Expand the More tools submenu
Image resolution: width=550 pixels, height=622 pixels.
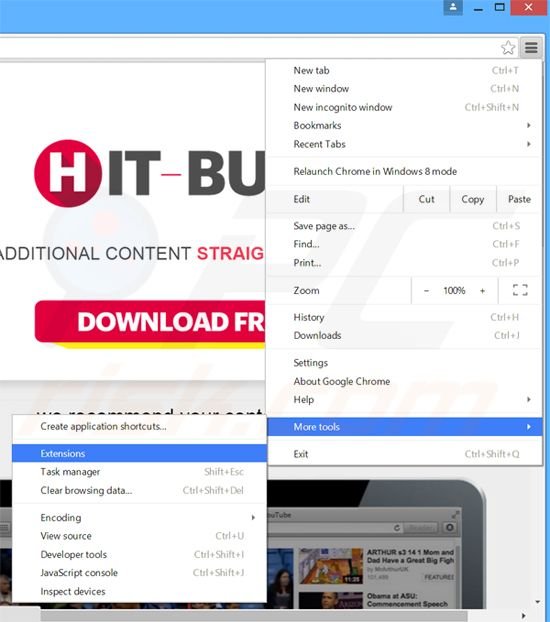405,427
